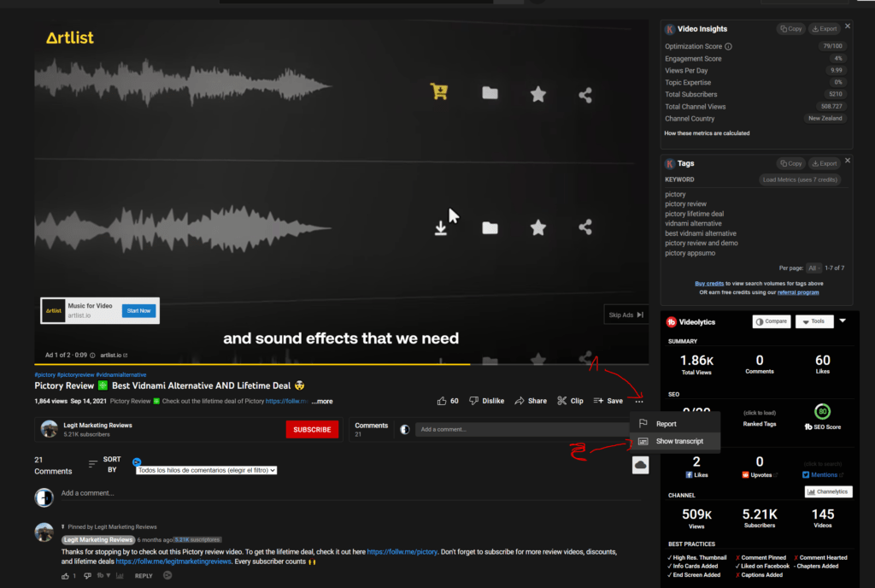Select Show transcript from the menu
Image resolution: width=875 pixels, height=588 pixels.
(x=675, y=441)
